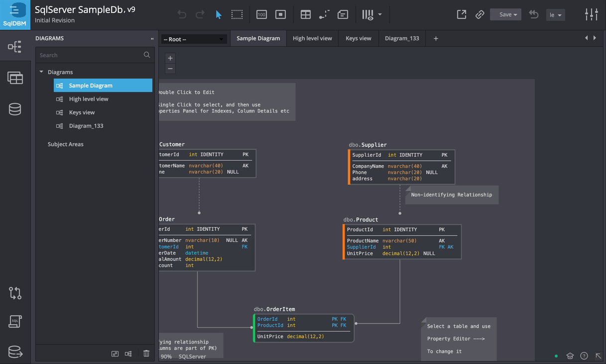
Task: Click the 90% zoom level indicator
Action: [166, 357]
